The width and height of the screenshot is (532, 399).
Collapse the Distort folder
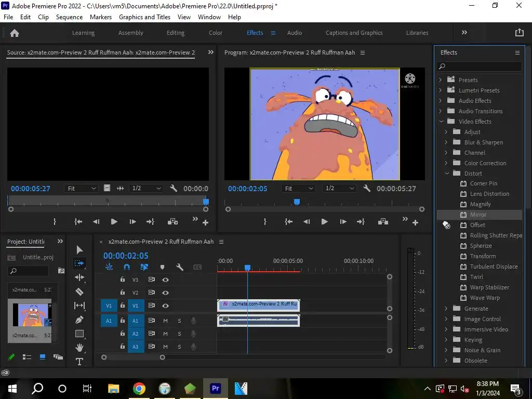pos(447,174)
